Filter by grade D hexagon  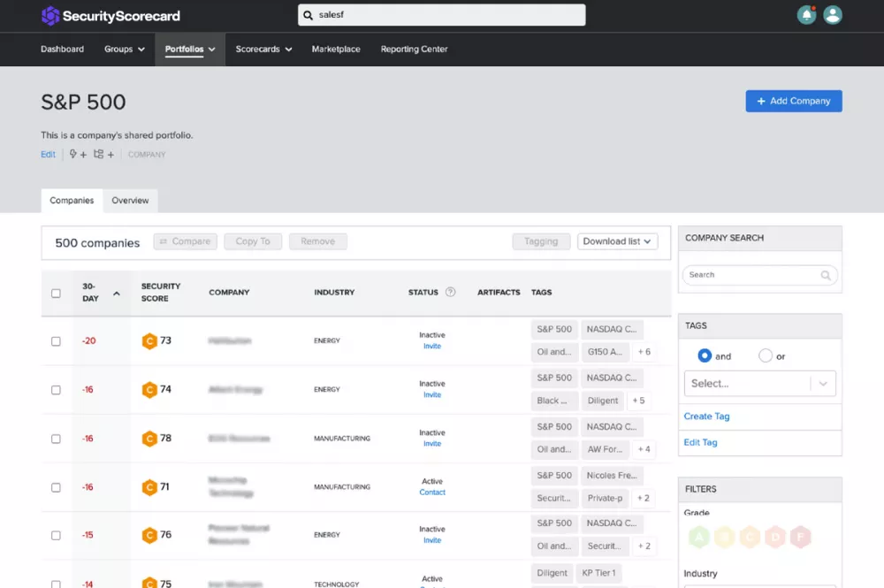[x=775, y=538]
